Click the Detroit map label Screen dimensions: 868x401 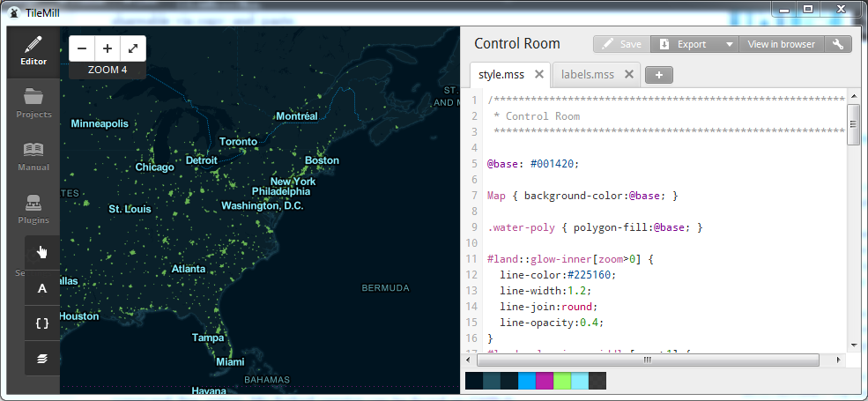coord(202,160)
